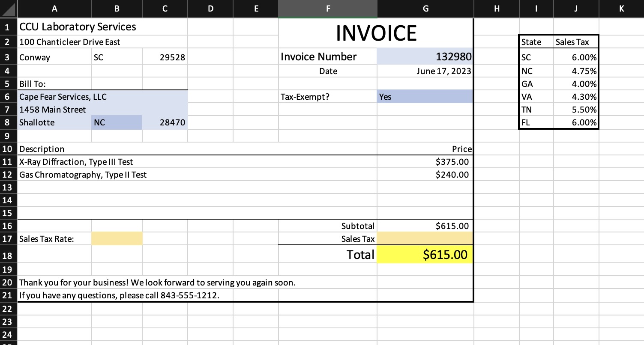644x345 pixels.
Task: Select column J header
Action: pyautogui.click(x=575, y=9)
